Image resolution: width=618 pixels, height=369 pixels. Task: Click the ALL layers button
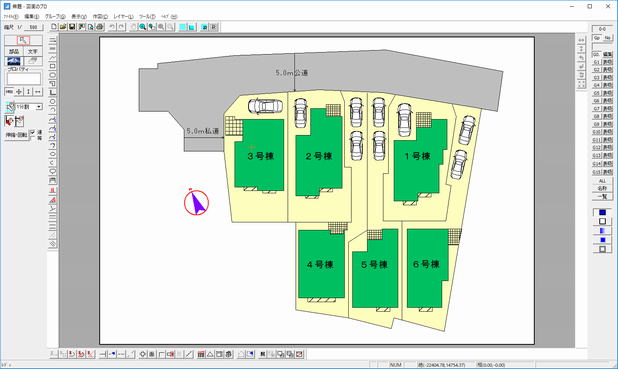[x=602, y=181]
